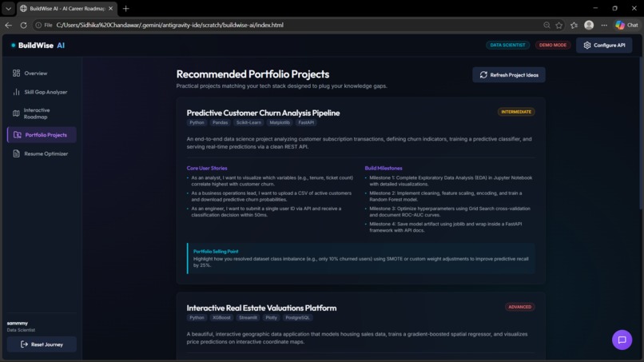Open the Resume Optimizer page
This screenshot has width=644, height=362.
tap(42, 153)
